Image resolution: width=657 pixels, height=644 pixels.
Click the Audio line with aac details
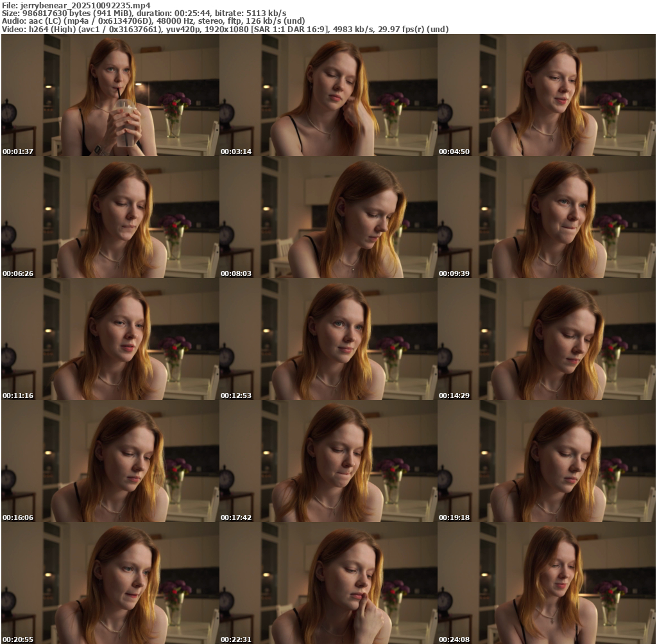tap(153, 21)
